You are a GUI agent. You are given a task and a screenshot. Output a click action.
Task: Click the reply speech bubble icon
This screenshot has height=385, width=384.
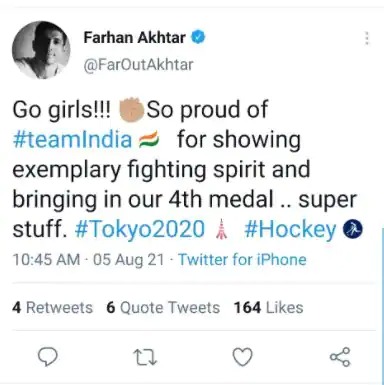tap(48, 357)
